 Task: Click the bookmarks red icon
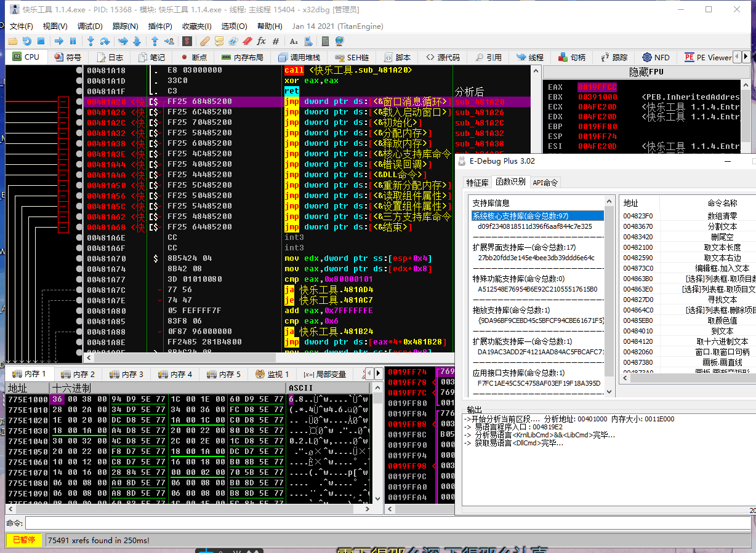(x=247, y=41)
